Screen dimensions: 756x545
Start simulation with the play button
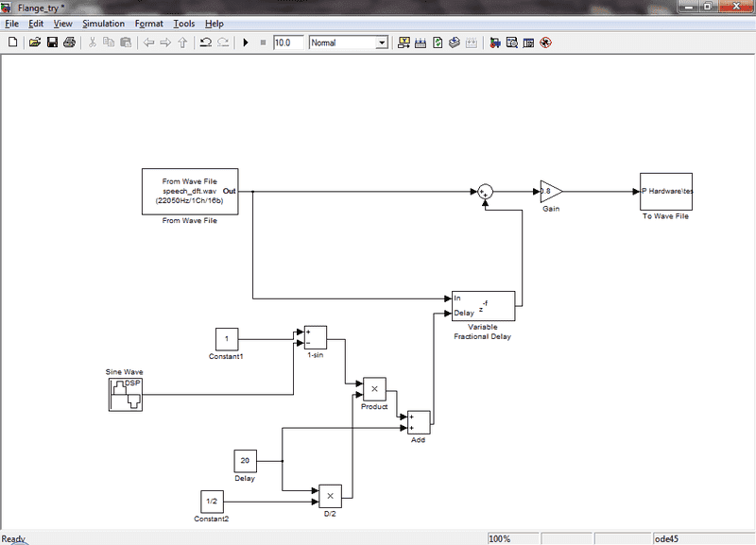[x=246, y=43]
